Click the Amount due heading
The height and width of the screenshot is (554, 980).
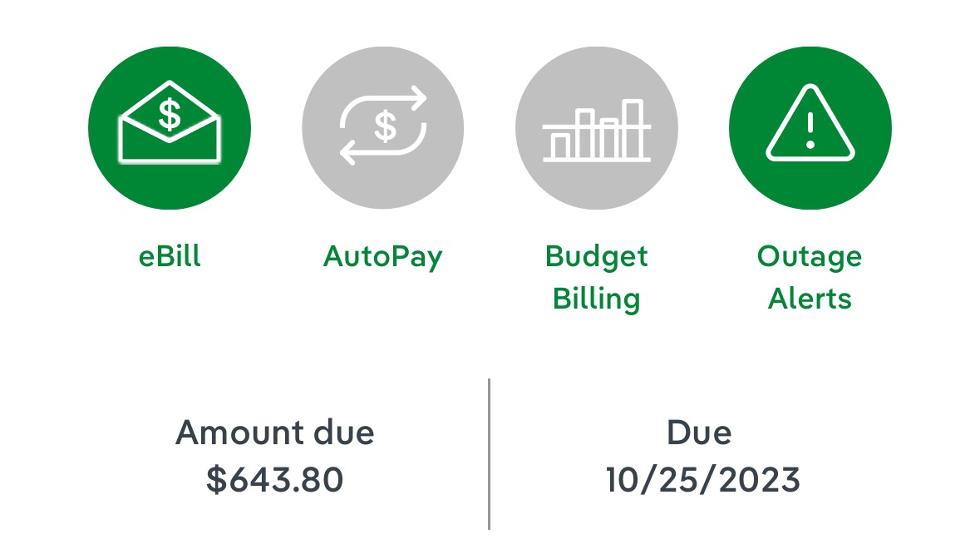(x=275, y=433)
